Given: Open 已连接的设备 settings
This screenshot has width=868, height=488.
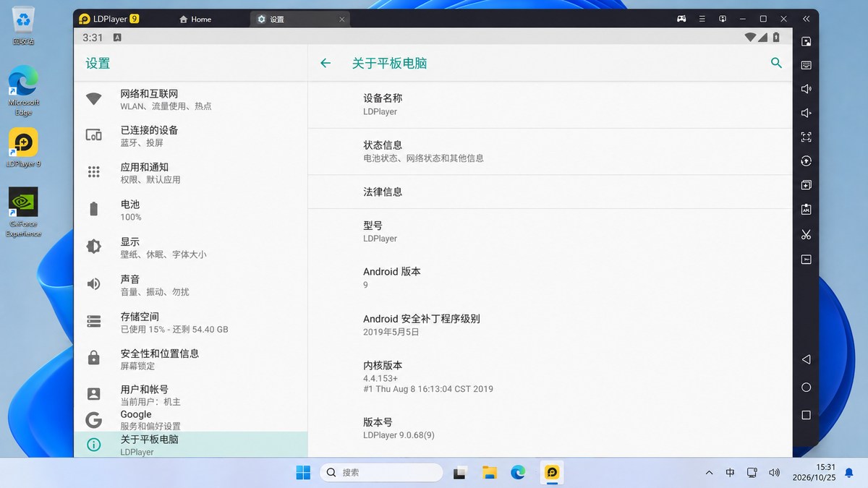Looking at the screenshot, I should point(191,136).
